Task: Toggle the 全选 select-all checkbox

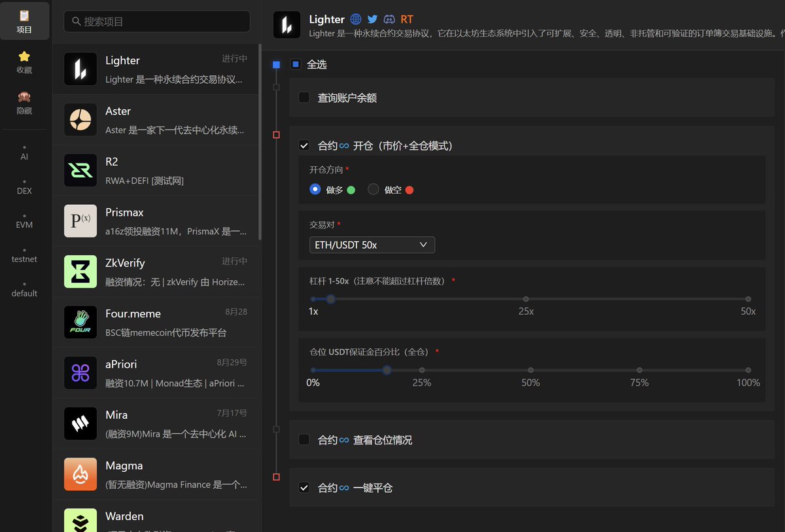Action: 296,64
